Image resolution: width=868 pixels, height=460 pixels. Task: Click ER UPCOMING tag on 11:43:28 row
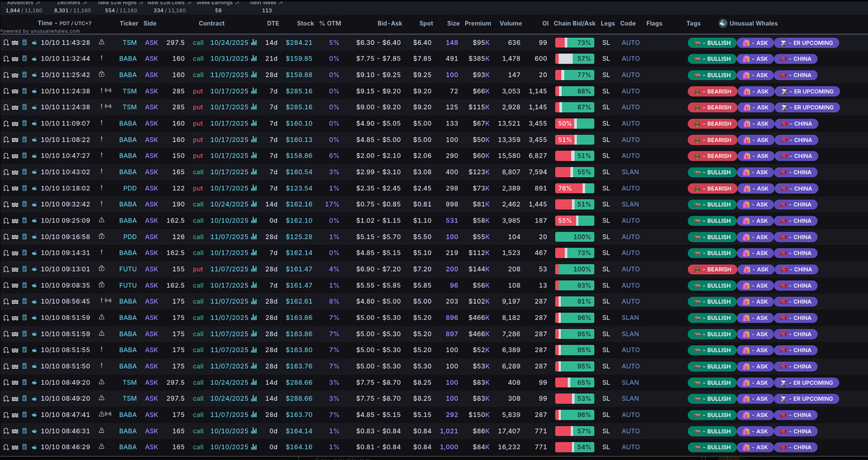click(807, 43)
